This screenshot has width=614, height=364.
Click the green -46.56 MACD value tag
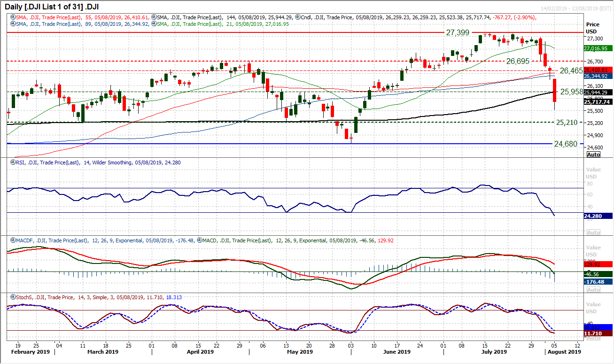tap(598, 273)
